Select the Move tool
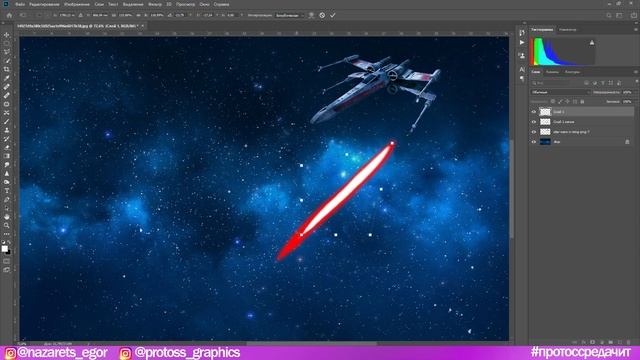Screen dimensions: 640x360 [7, 35]
